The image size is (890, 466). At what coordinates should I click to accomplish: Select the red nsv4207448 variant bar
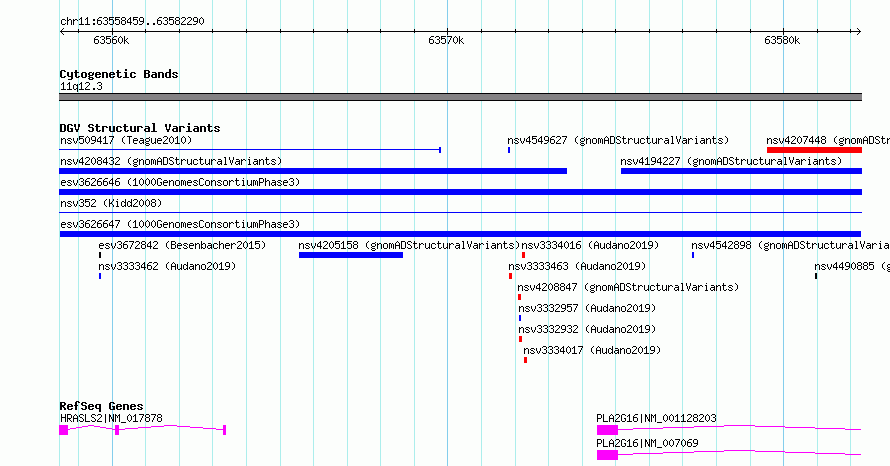(x=815, y=150)
